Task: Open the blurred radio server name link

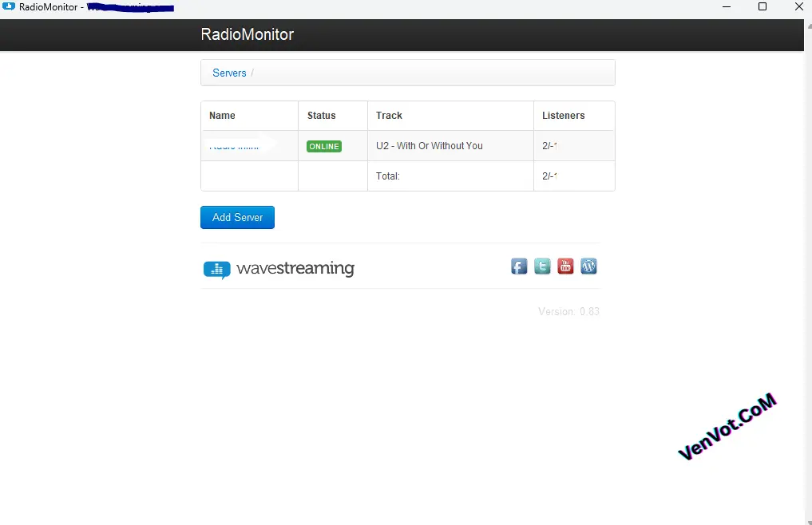Action: [234, 146]
